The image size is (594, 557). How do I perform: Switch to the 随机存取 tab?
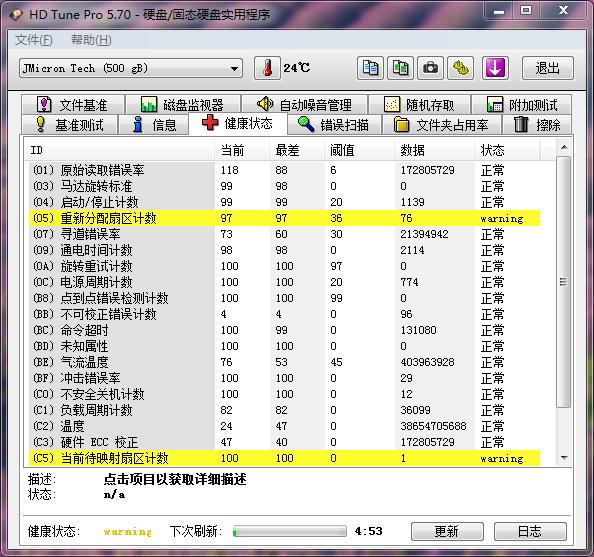coord(419,105)
